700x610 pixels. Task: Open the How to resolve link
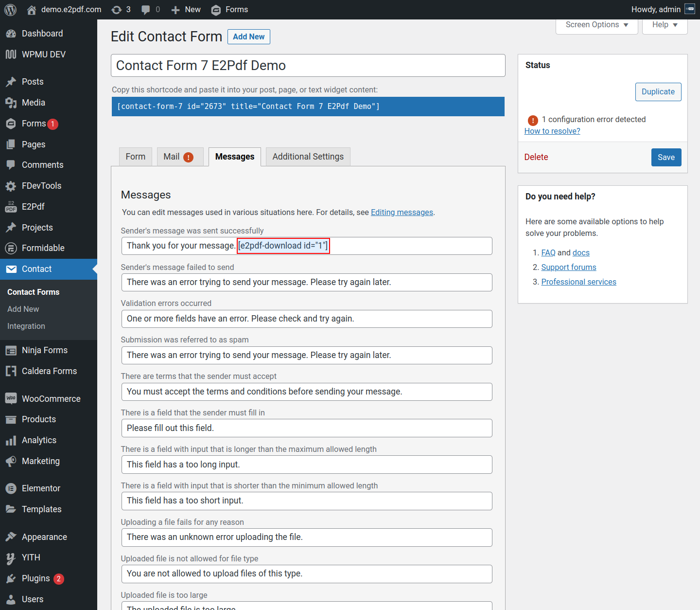coord(552,131)
